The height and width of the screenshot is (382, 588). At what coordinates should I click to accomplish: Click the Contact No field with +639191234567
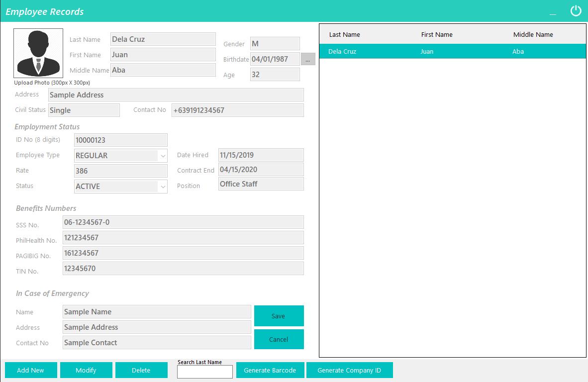pyautogui.click(x=237, y=110)
